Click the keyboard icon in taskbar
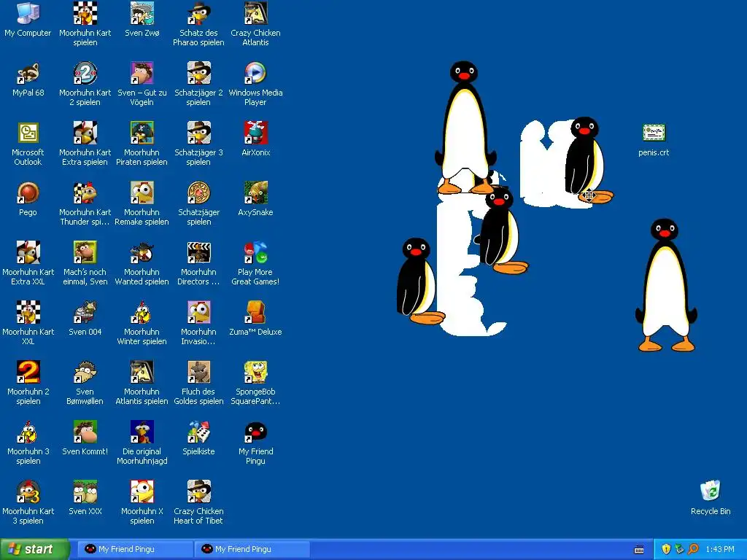This screenshot has width=747, height=560. tap(639, 550)
